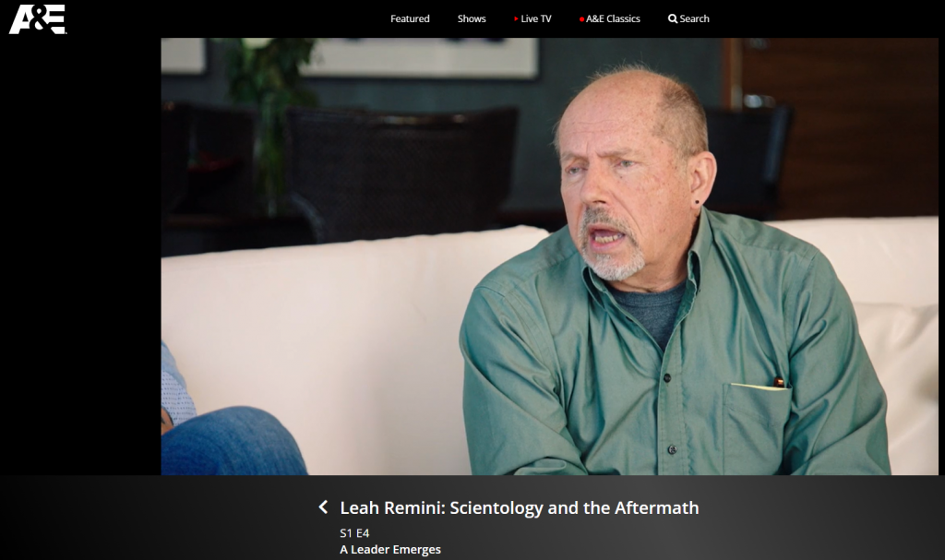Viewport: 945px width, 560px height.
Task: Click the red dot beside A&E Classics
Action: pos(581,19)
